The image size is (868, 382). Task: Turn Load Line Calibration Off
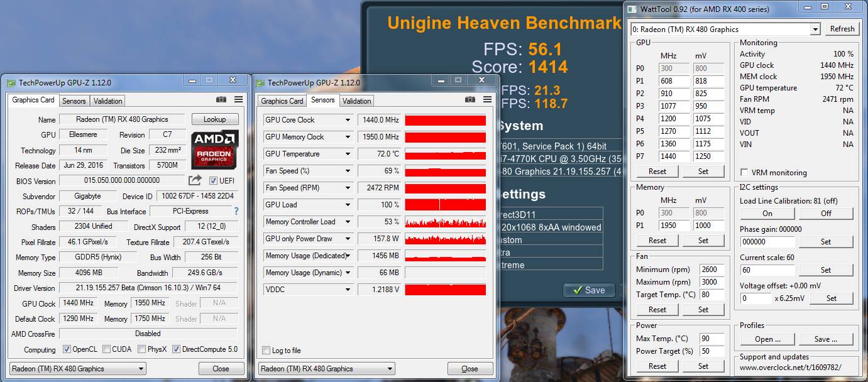826,213
